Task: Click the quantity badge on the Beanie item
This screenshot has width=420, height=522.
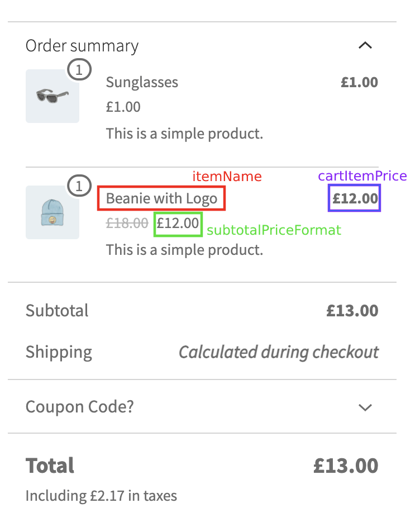Action: (x=80, y=186)
